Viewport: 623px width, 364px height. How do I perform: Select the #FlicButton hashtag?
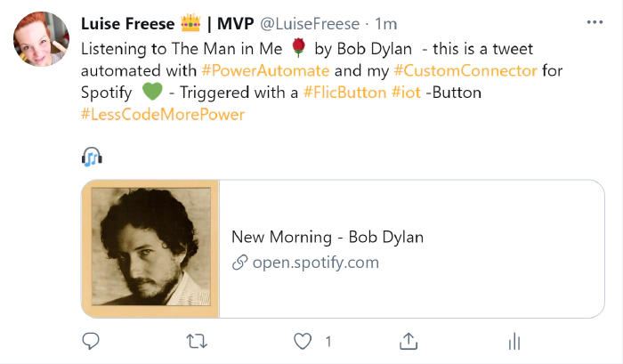click(344, 92)
